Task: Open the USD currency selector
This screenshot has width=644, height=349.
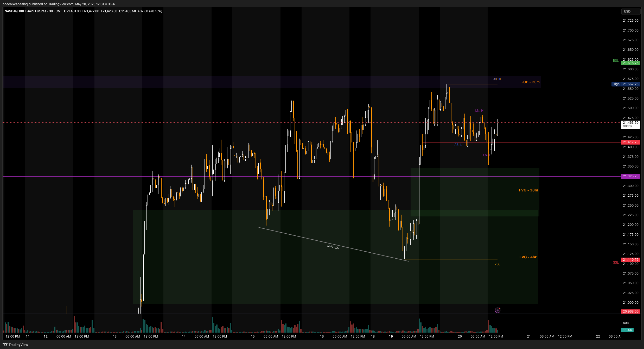Action: tap(630, 11)
